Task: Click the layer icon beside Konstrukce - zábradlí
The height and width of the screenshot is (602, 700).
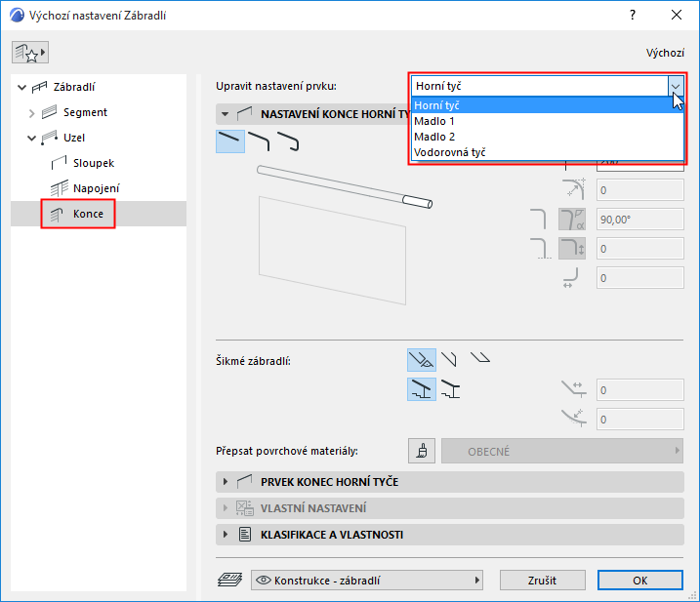Action: point(229,581)
